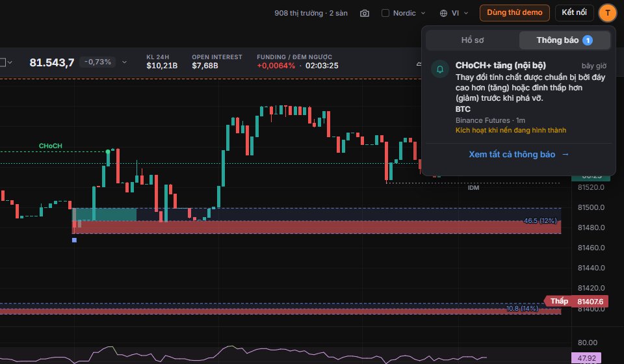Click the IDM chart label

point(473,188)
